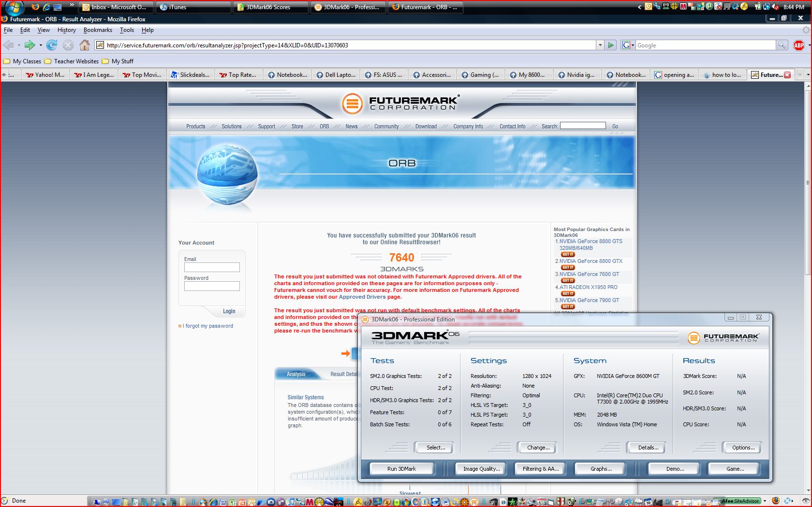The height and width of the screenshot is (507, 812).
Task: Go to the Home page icon
Action: tap(85, 45)
